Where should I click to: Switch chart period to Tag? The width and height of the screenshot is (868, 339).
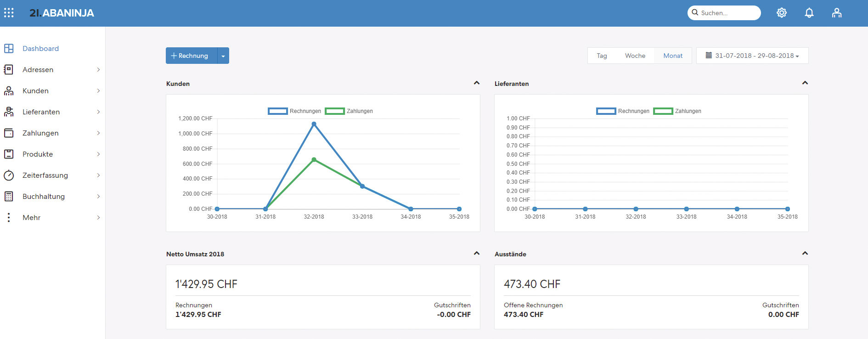point(602,56)
